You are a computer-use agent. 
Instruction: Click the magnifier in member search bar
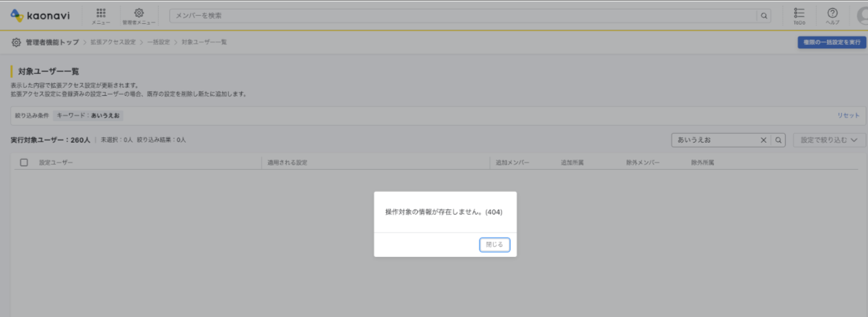click(764, 16)
